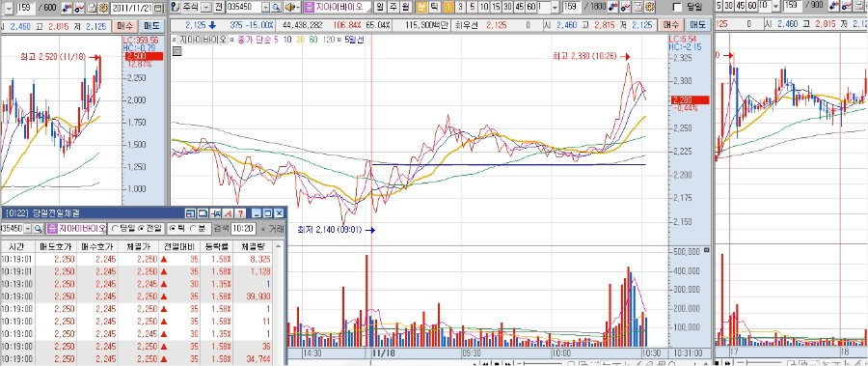868x366 pixels.
Task: Click the calendar icon beside date 2011/11/21
Action: click(158, 8)
